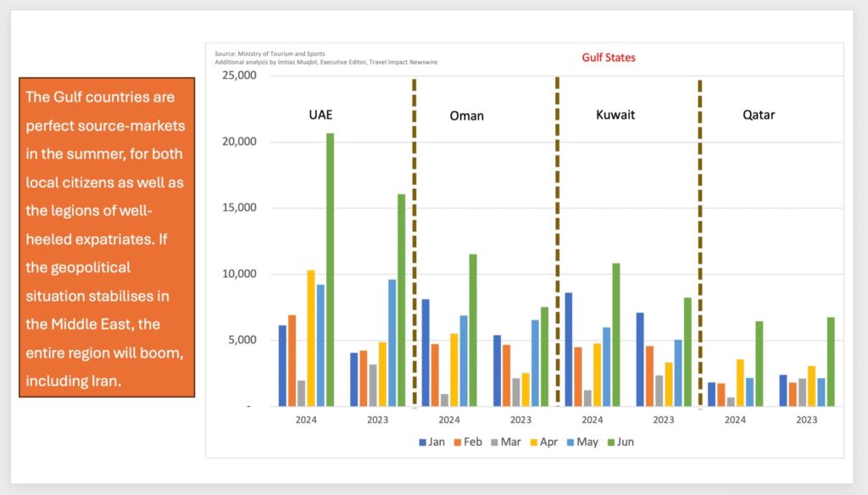
Task: Click Kuwait 2024 dark blue January bar
Action: 569,349
